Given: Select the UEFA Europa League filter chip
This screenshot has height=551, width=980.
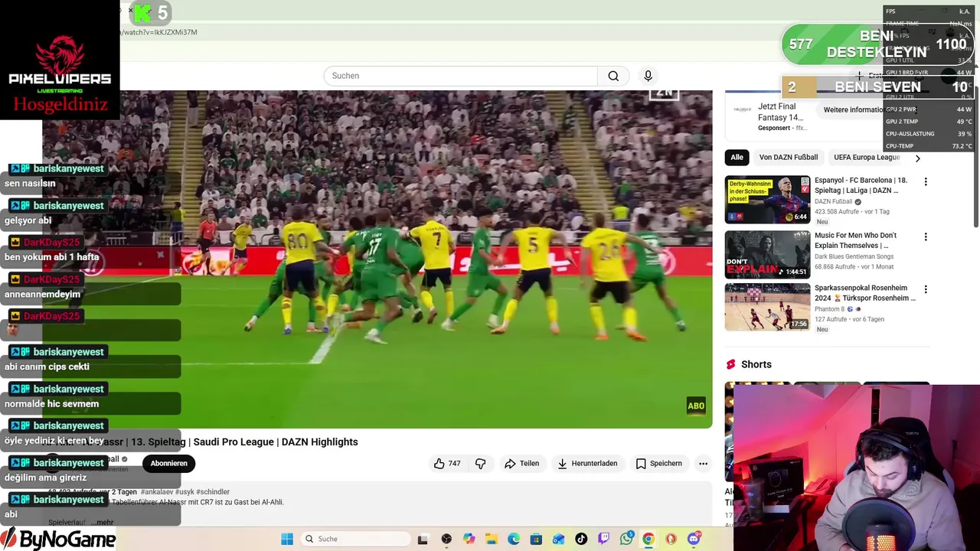Looking at the screenshot, I should coord(867,158).
